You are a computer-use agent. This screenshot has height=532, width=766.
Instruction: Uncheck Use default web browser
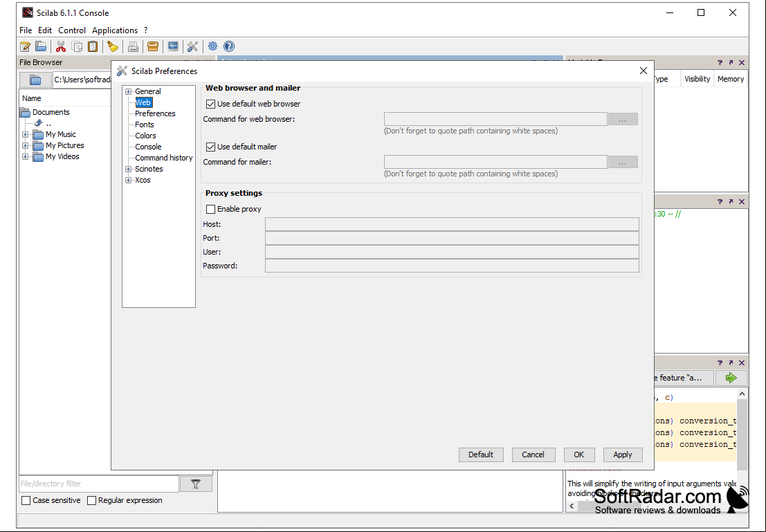pos(210,104)
